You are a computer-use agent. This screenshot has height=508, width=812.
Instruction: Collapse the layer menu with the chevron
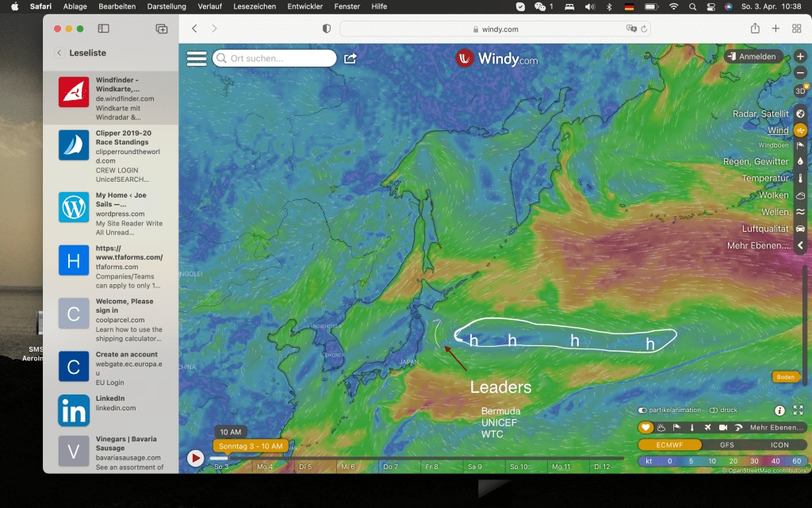(x=800, y=246)
